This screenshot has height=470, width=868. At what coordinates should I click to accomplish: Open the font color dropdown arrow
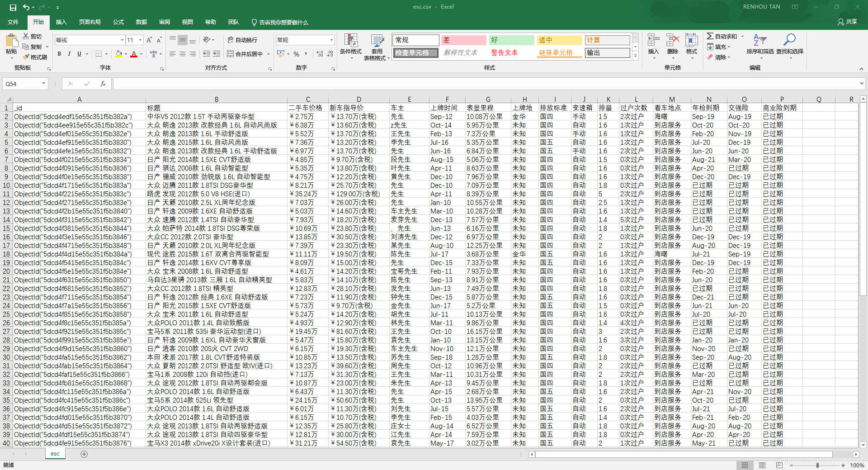tap(141, 54)
